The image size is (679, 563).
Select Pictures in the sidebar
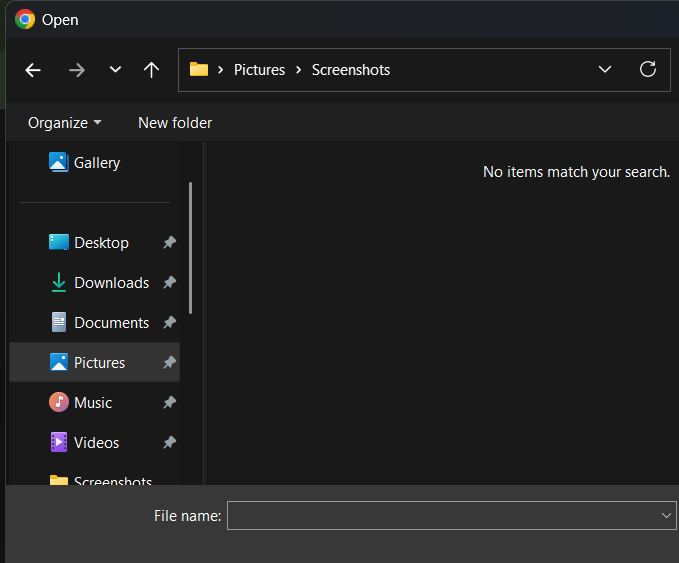94,362
